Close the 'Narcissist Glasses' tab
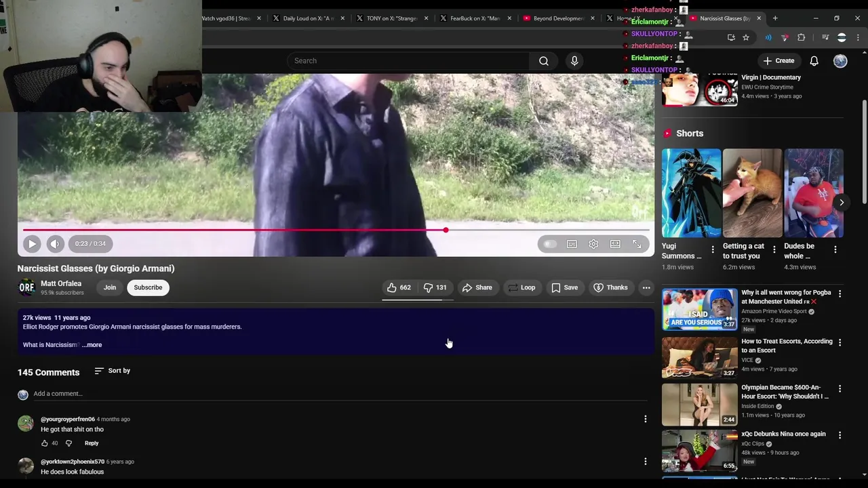This screenshot has height=488, width=868. coord(759,18)
